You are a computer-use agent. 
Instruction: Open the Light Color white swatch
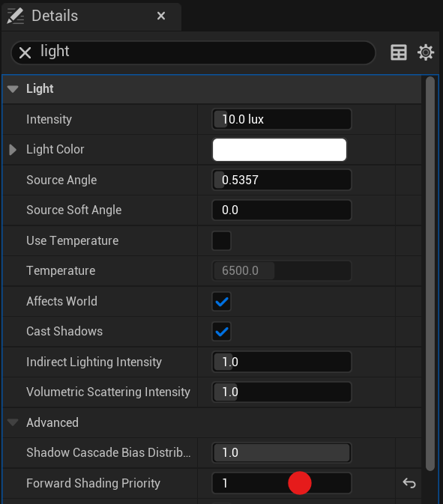(x=280, y=150)
